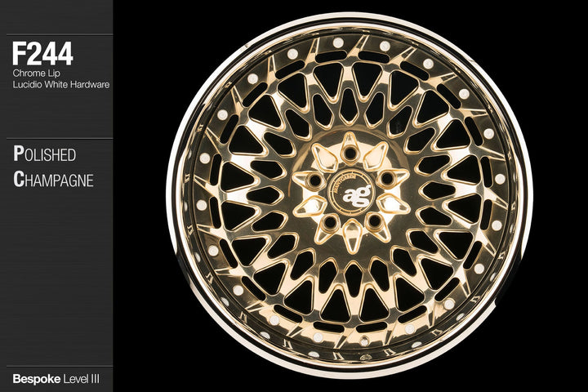588x392 pixels.
Task: Click the white rivet at far right of barrel
Action: (x=499, y=178)
